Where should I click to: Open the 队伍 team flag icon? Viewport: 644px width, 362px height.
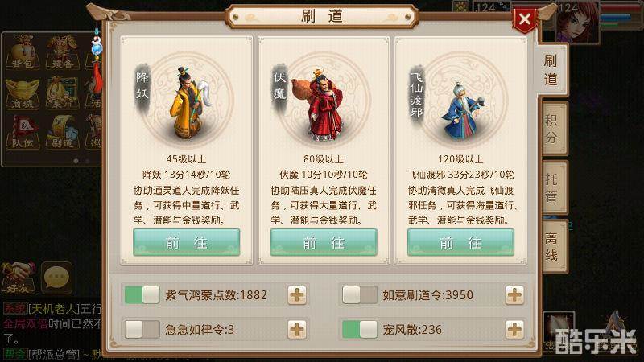[x=23, y=132]
